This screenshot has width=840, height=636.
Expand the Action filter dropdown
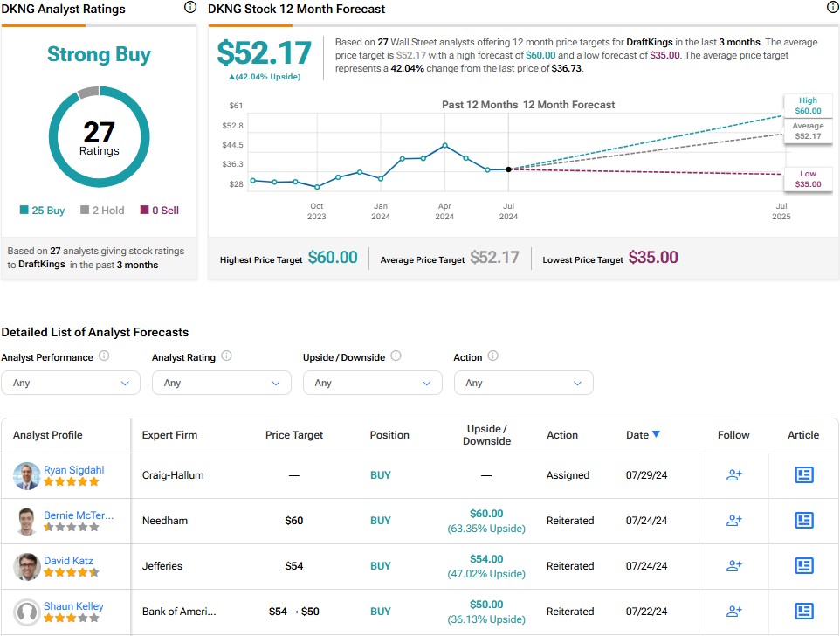pyautogui.click(x=524, y=383)
